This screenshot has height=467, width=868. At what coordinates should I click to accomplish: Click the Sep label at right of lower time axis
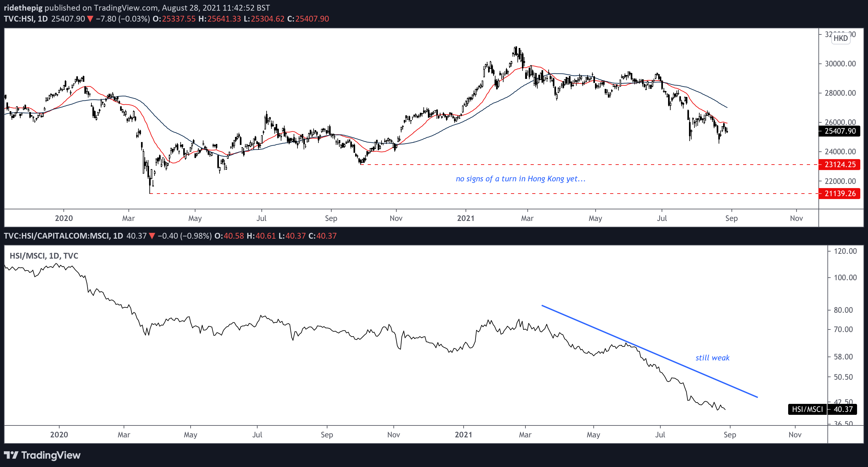[x=730, y=435]
